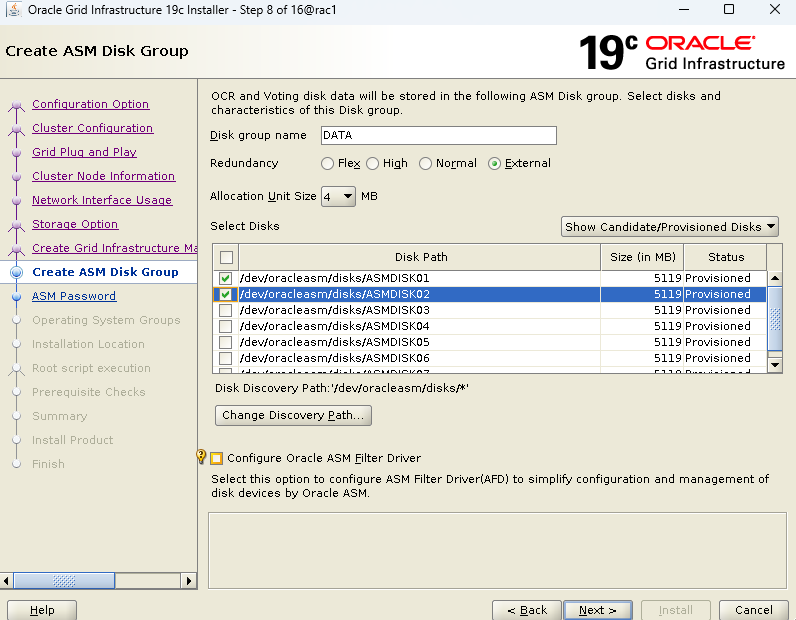Viewport: 796px width, 620px height.
Task: Click disk list scrollbar up arrow
Action: coord(775,279)
